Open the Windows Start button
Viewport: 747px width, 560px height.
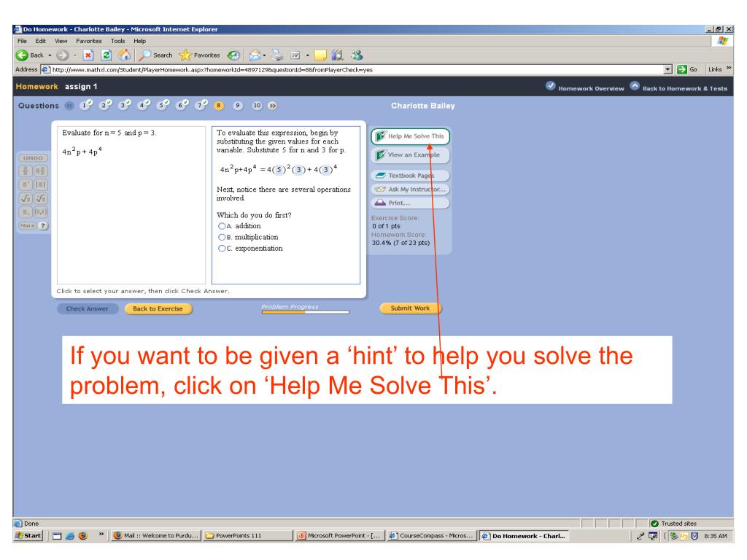28,536
